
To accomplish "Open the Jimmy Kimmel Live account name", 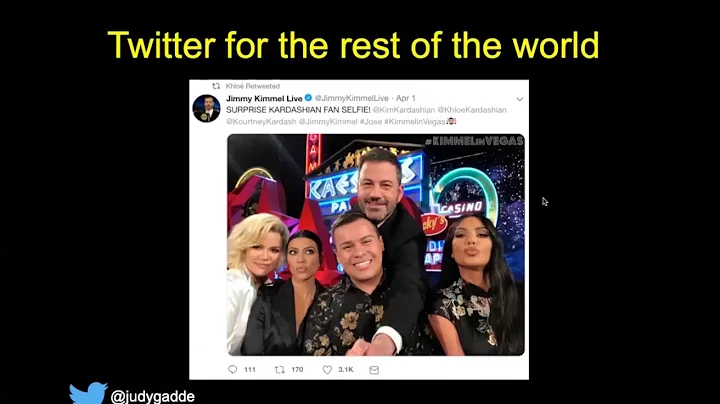I will click(264, 98).
